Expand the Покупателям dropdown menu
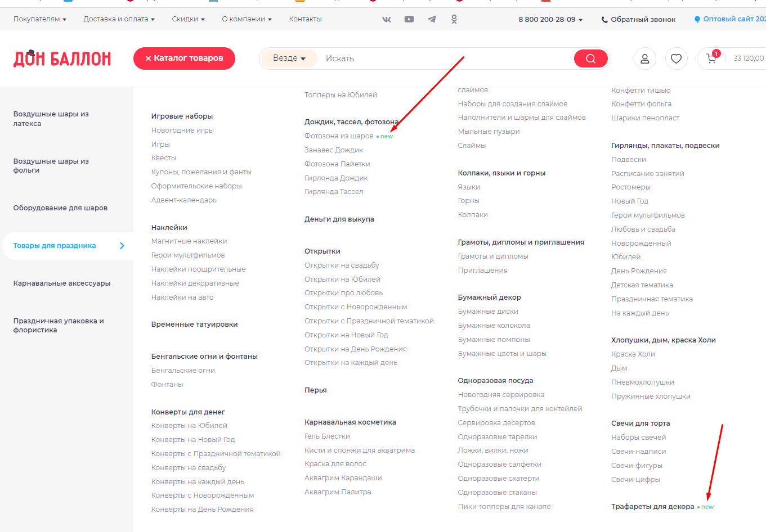766x532 pixels. click(x=40, y=19)
